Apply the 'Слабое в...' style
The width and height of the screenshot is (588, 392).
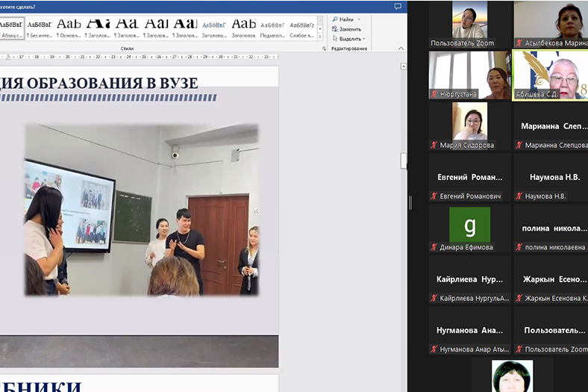(x=302, y=28)
